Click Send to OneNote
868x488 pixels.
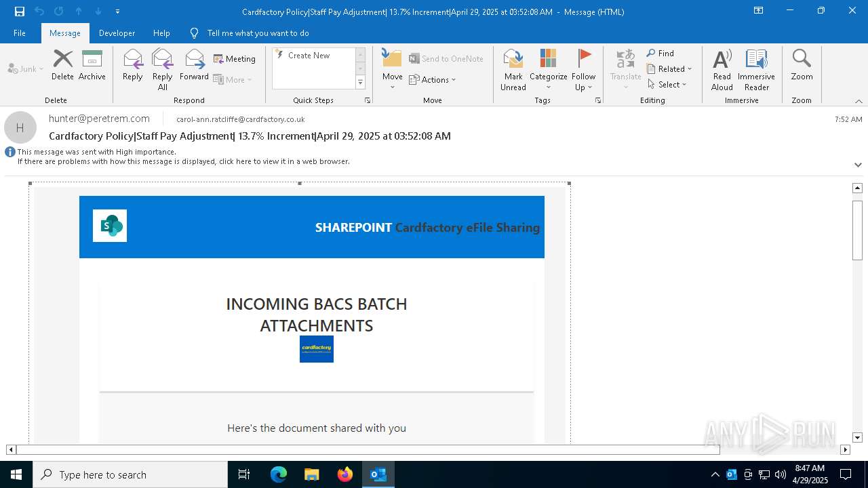(446, 59)
